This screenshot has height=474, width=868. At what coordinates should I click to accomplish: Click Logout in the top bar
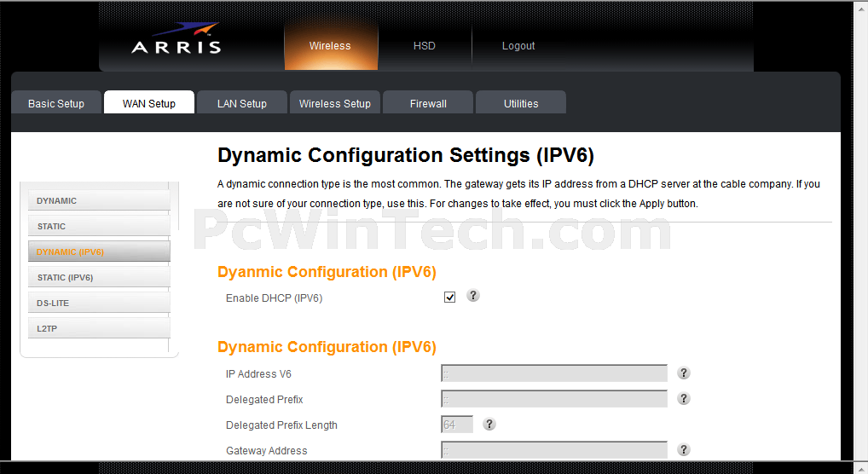click(x=518, y=46)
